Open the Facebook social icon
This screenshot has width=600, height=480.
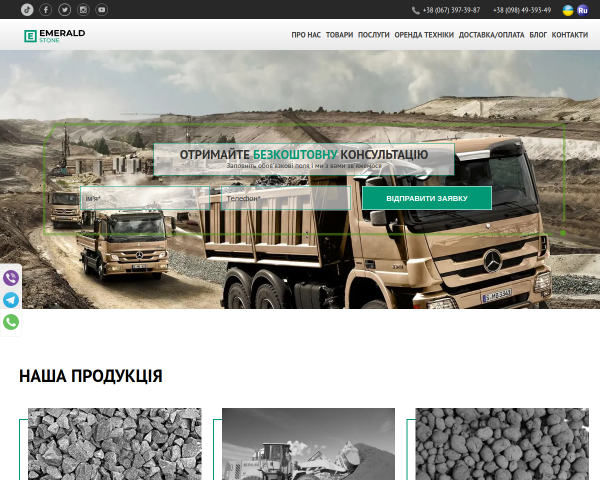[46, 10]
